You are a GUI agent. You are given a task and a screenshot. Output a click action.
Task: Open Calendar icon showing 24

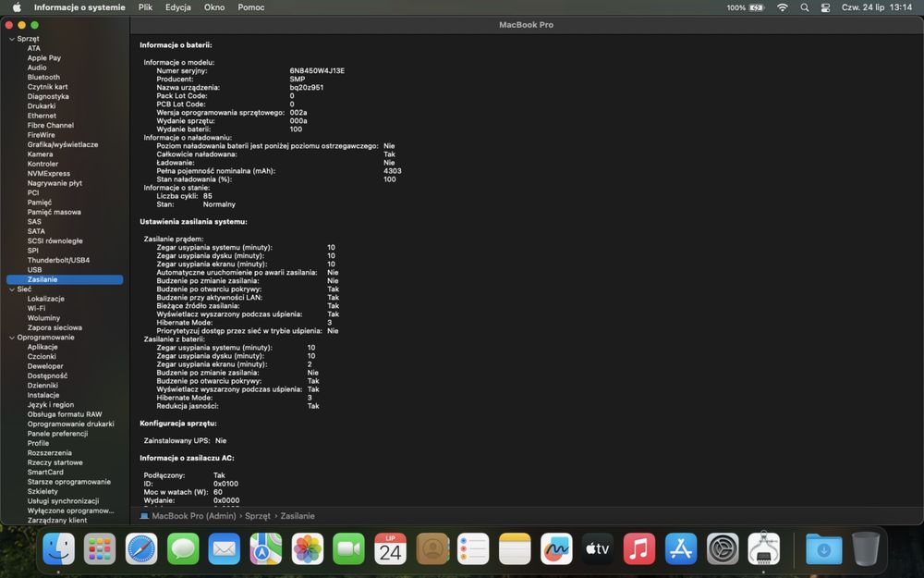click(390, 549)
